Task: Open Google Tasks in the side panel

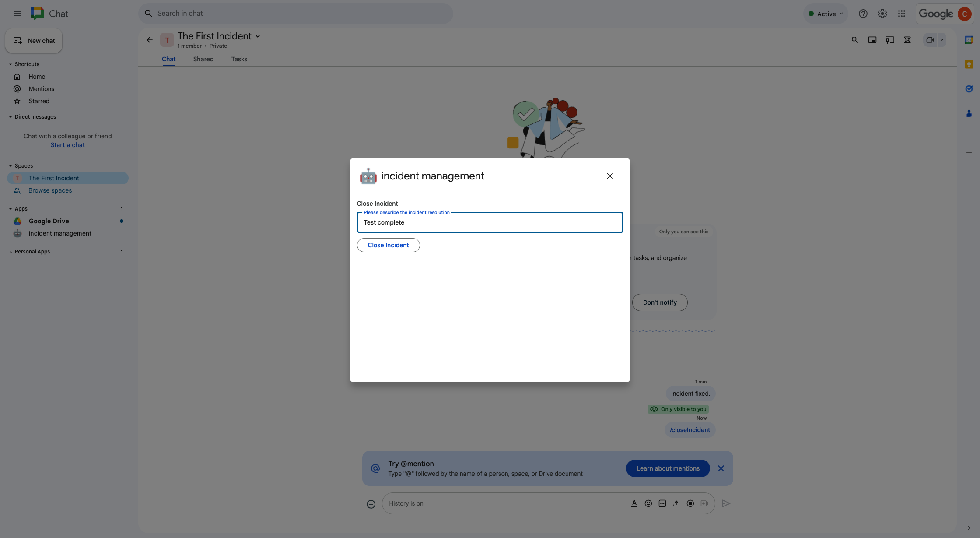Action: [969, 89]
